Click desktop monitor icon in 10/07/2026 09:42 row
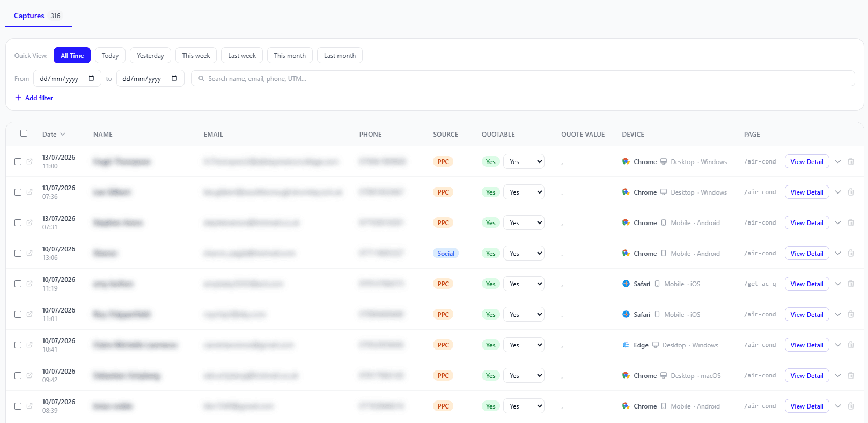 (x=664, y=375)
